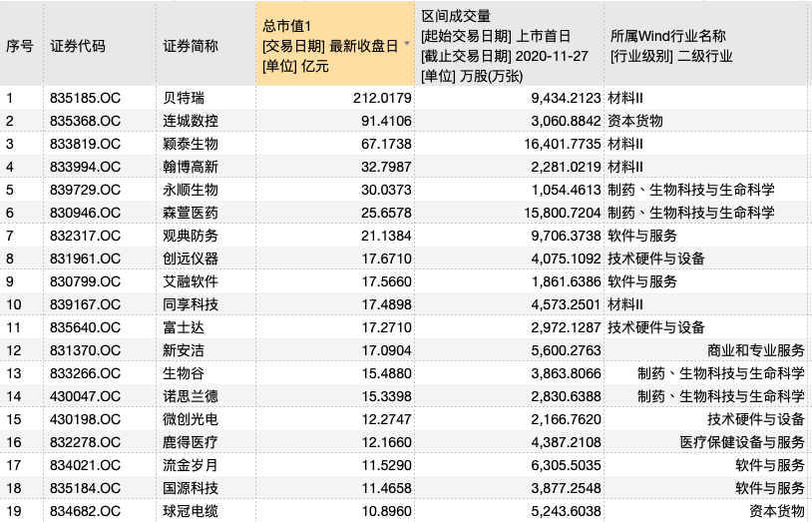Click security code 833266.OC
812x522 pixels.
coord(85,373)
